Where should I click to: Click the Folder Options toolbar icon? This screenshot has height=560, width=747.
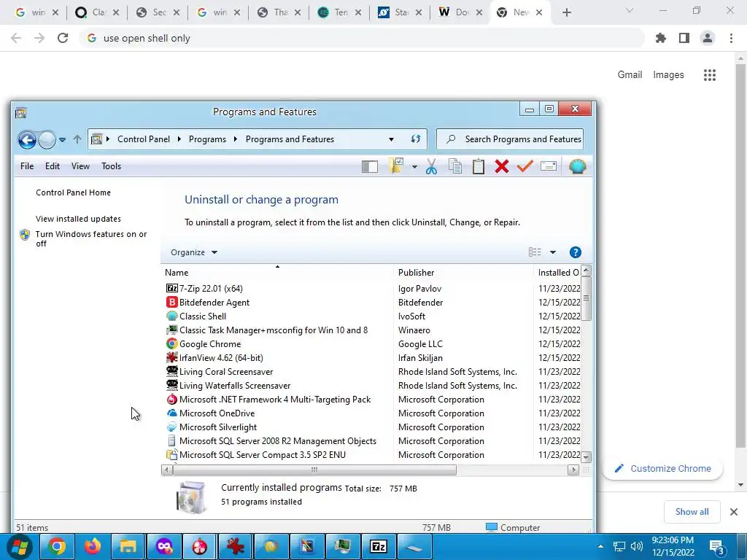(x=396, y=166)
